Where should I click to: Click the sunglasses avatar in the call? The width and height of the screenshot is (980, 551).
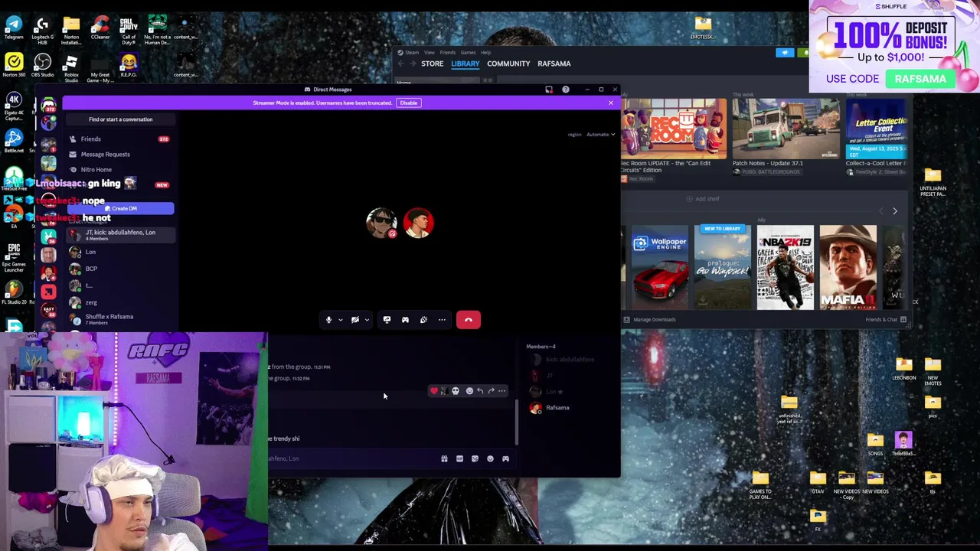pos(381,223)
